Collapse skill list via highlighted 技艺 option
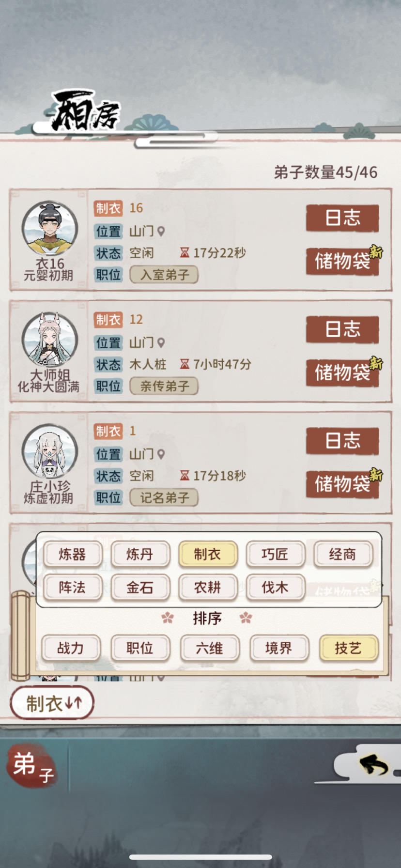401x868 pixels. point(348,649)
